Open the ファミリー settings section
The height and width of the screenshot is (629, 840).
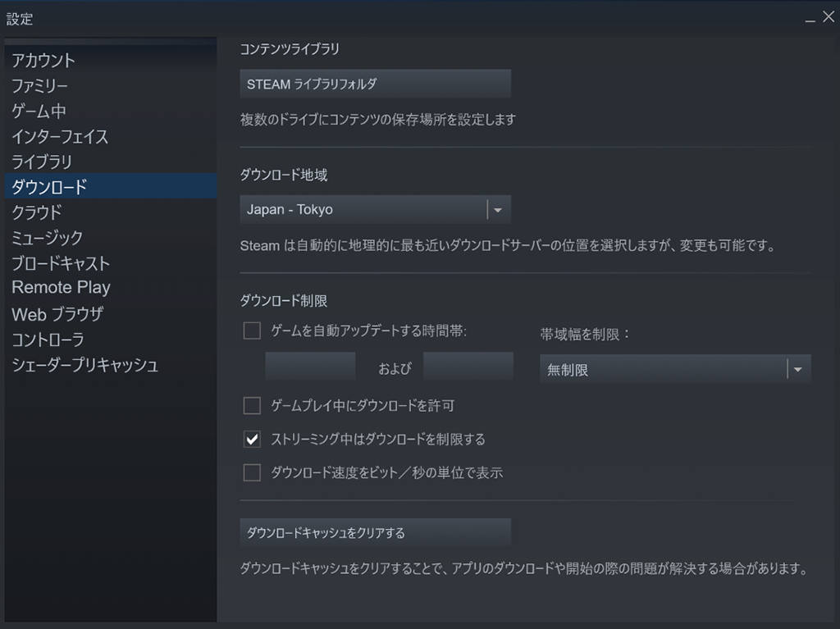(39, 85)
